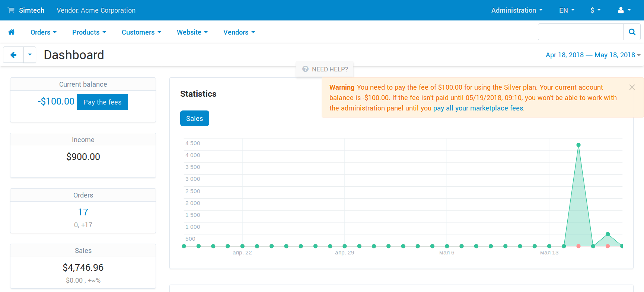Screen dimensions: 644x292
Task: Click the home icon in navigation bar
Action: point(12,32)
